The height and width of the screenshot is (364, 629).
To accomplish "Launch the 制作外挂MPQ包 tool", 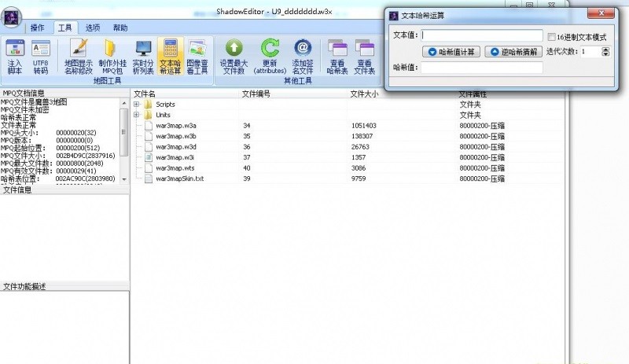I will click(x=112, y=57).
